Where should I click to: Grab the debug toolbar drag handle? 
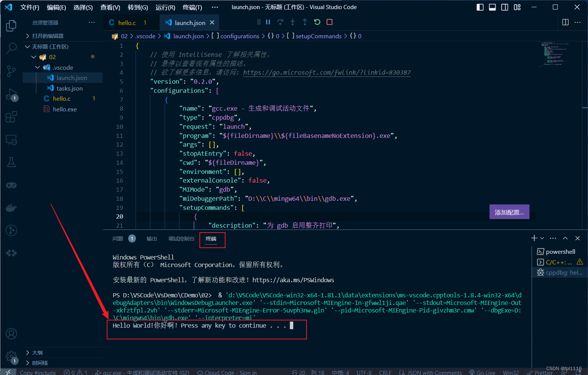[x=259, y=22]
